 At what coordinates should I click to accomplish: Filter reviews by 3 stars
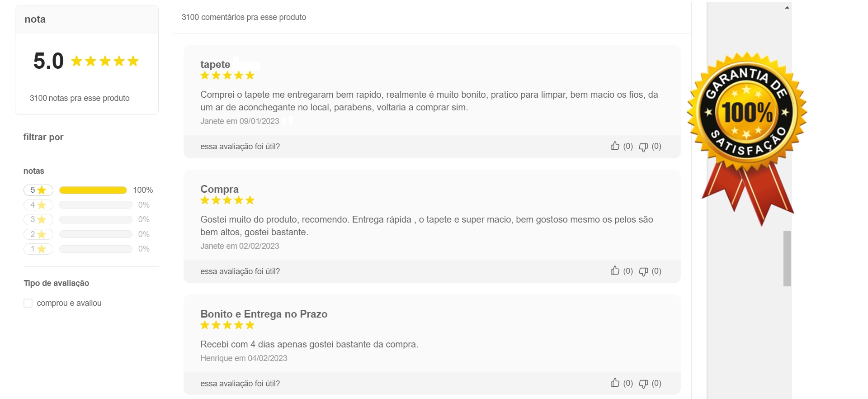coord(38,219)
